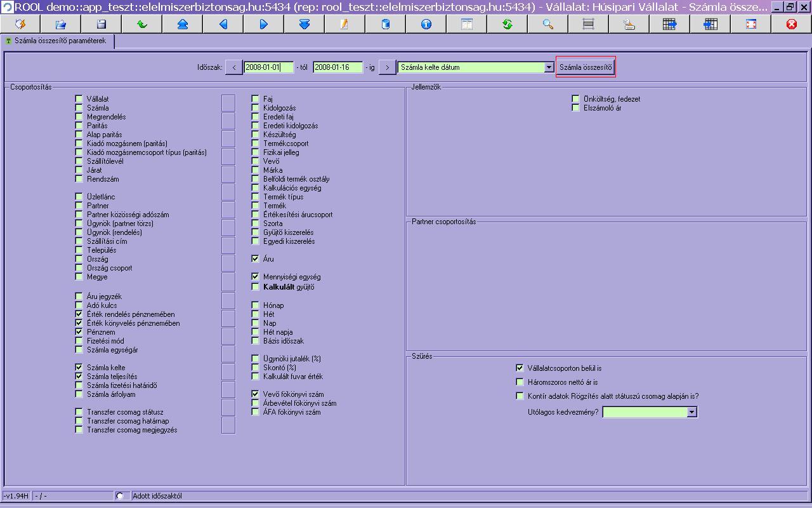Screen dimensions: 812x508
Task: Click the start date field 2008-01-01
Action: [269, 67]
